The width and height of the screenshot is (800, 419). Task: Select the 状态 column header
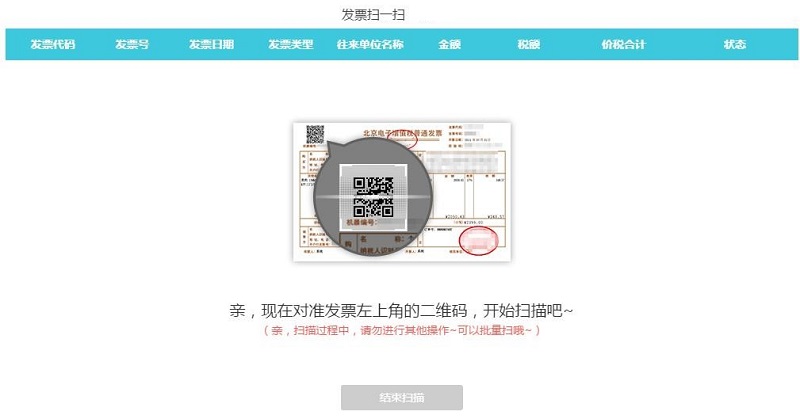pos(735,44)
